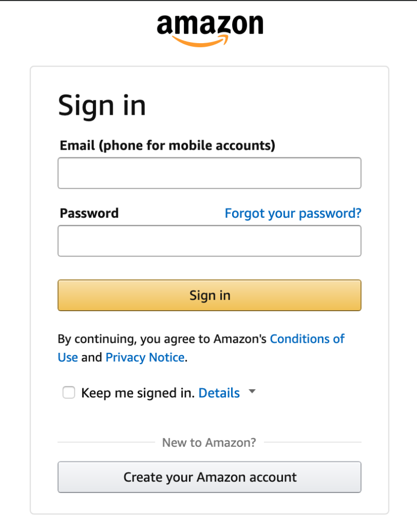Click into the Password input field
Image resolution: width=417 pixels, height=532 pixels.
coord(209,241)
